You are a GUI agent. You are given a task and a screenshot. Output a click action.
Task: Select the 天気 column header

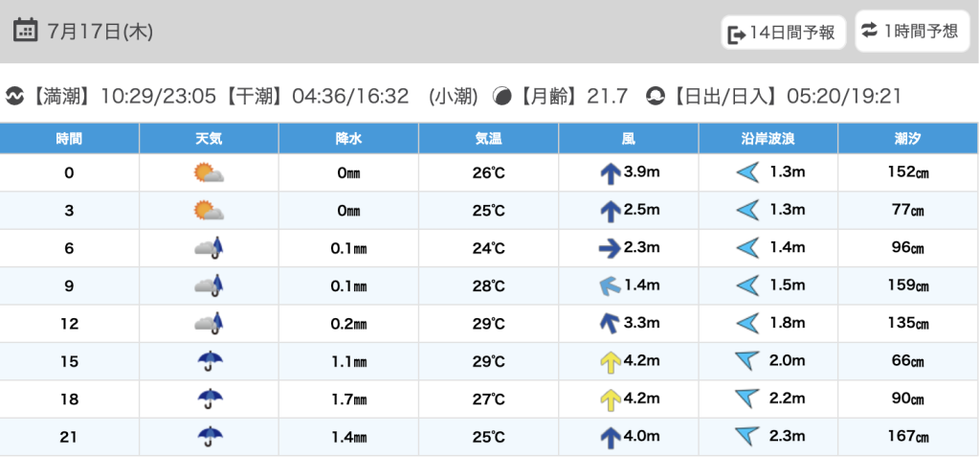pos(209,139)
